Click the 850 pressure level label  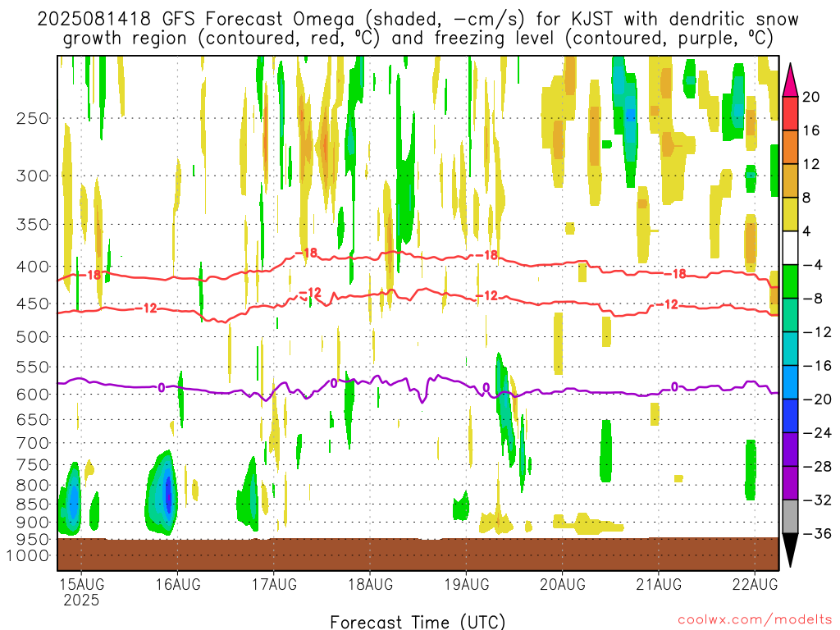[33, 504]
